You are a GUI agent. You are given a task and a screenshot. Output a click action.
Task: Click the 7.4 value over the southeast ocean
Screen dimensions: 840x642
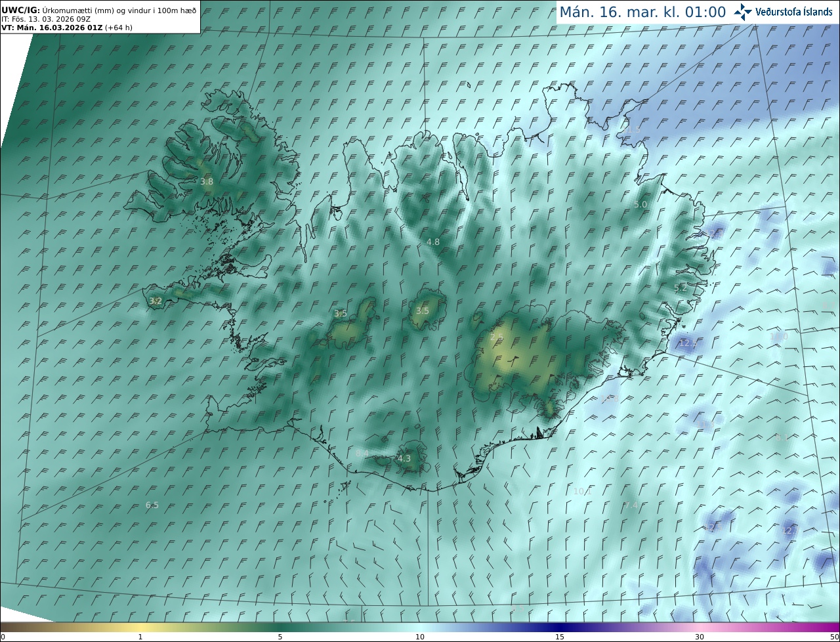(631, 505)
